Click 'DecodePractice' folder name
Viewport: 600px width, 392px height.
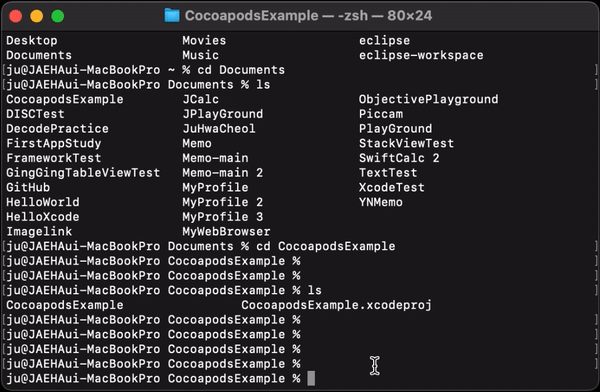coord(57,129)
